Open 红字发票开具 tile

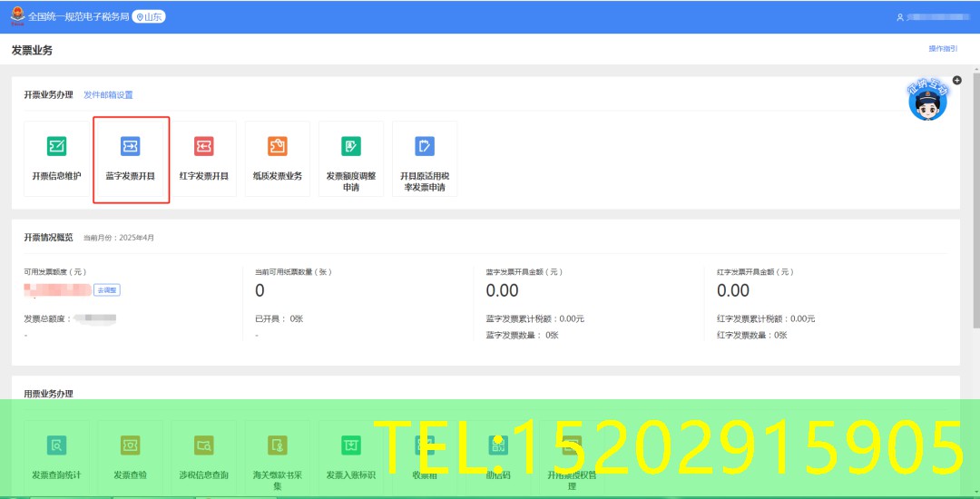(204, 159)
